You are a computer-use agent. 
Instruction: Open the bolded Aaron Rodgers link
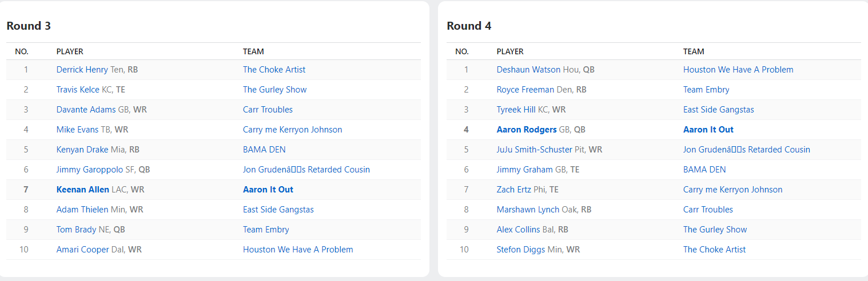(x=527, y=130)
